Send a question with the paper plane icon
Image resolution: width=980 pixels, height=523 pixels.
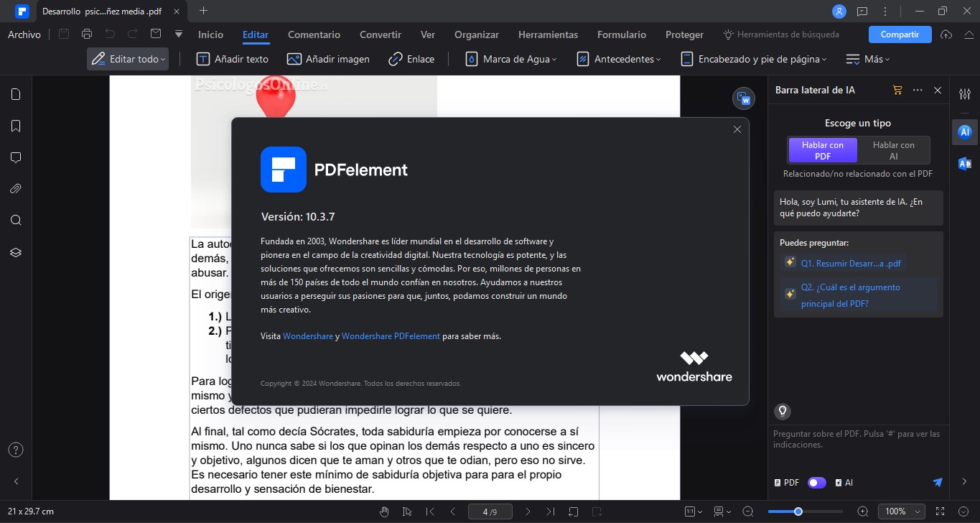pos(938,482)
